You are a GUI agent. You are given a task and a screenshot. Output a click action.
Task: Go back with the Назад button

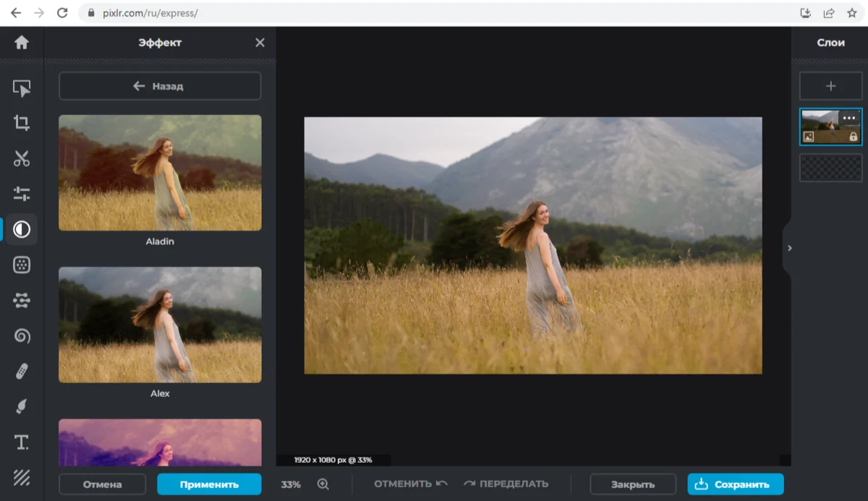click(x=160, y=86)
